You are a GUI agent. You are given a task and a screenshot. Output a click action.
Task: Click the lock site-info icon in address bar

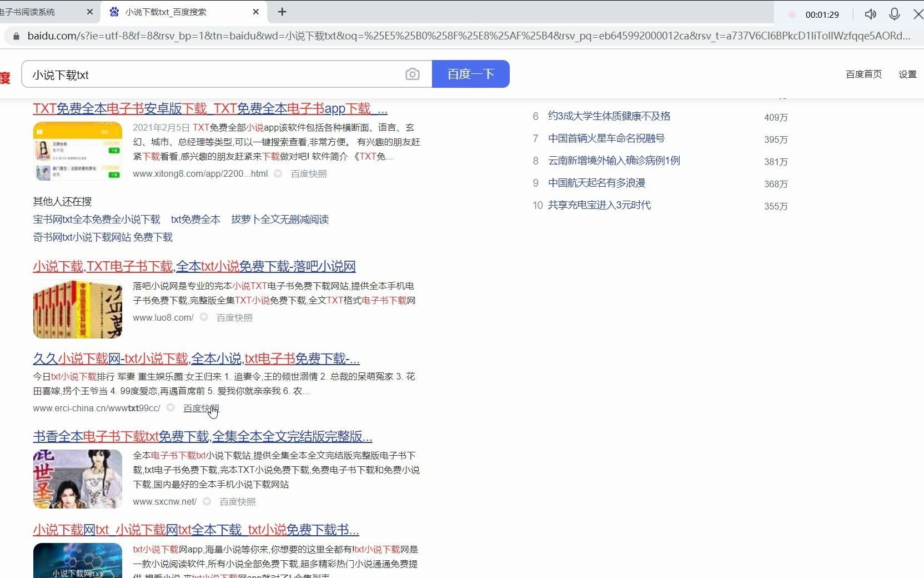coord(16,36)
